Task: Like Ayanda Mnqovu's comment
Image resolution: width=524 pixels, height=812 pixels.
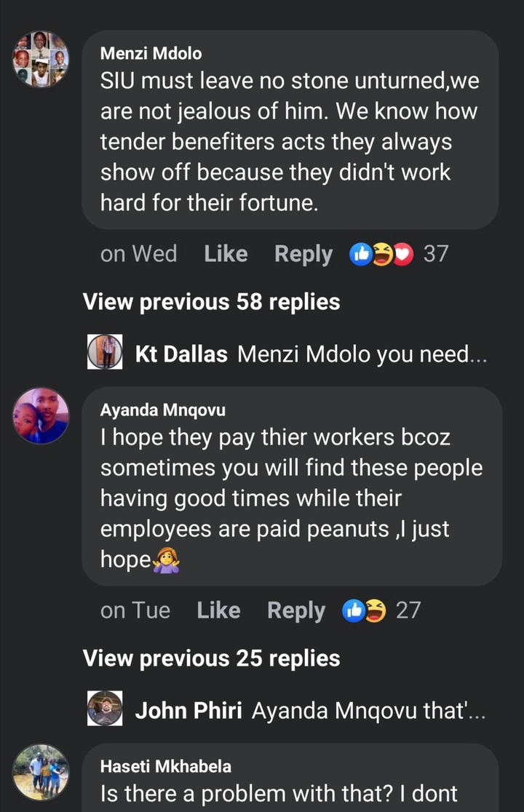Action: (x=218, y=610)
